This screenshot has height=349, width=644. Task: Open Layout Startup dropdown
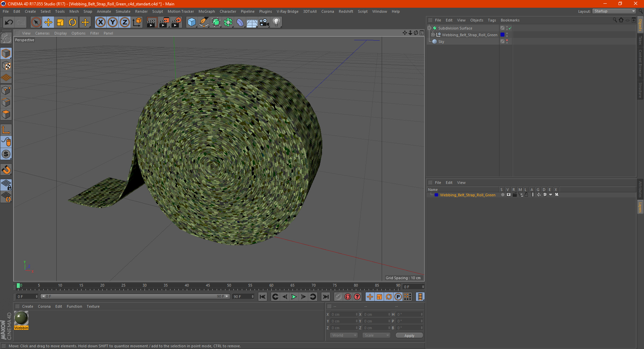(x=614, y=11)
